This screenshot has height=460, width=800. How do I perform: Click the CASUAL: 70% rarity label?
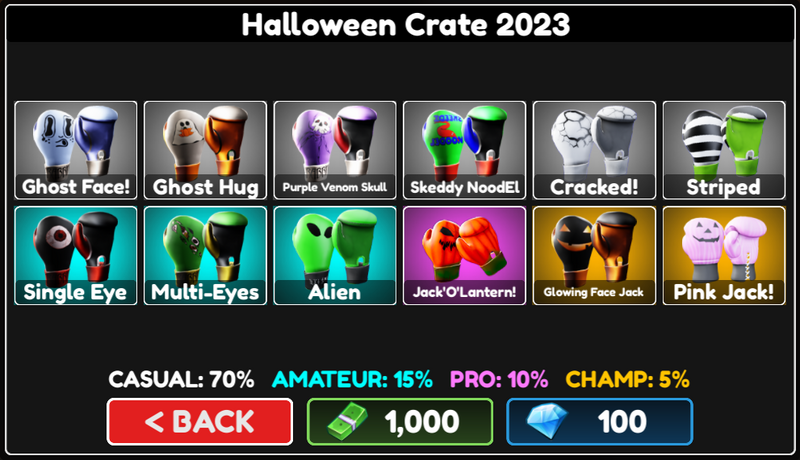(181, 379)
